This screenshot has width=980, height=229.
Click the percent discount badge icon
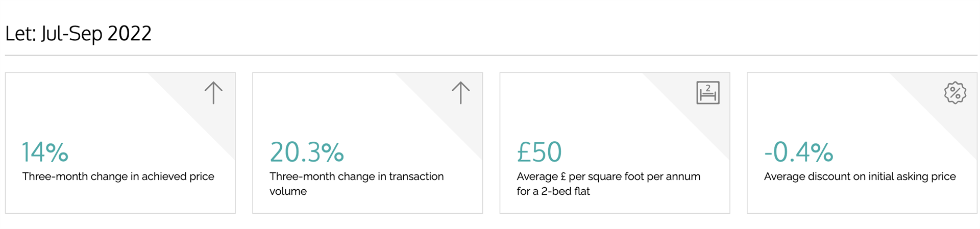point(955,93)
